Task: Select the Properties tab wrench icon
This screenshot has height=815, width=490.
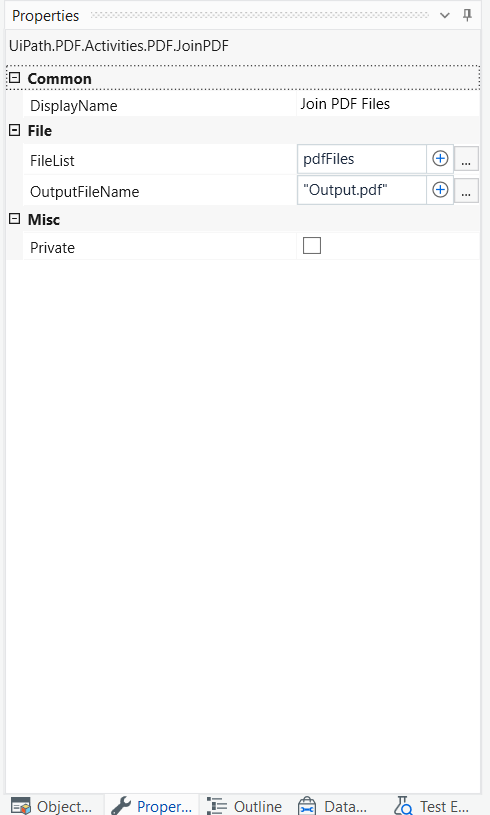Action: [121, 806]
